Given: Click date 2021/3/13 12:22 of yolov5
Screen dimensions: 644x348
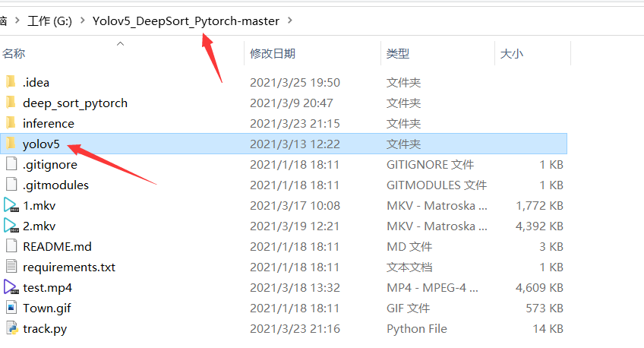Looking at the screenshot, I should pos(295,144).
